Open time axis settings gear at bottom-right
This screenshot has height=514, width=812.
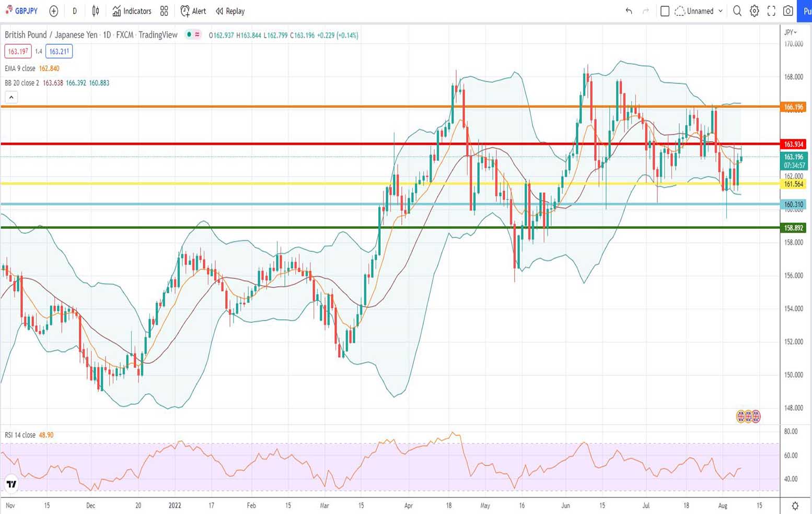pyautogui.click(x=795, y=506)
